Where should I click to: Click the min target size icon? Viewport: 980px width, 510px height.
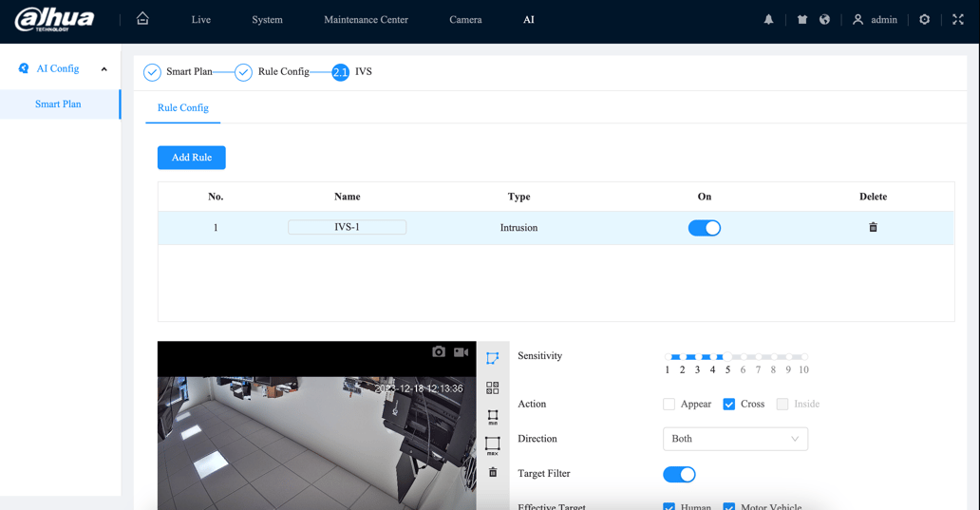tap(492, 417)
